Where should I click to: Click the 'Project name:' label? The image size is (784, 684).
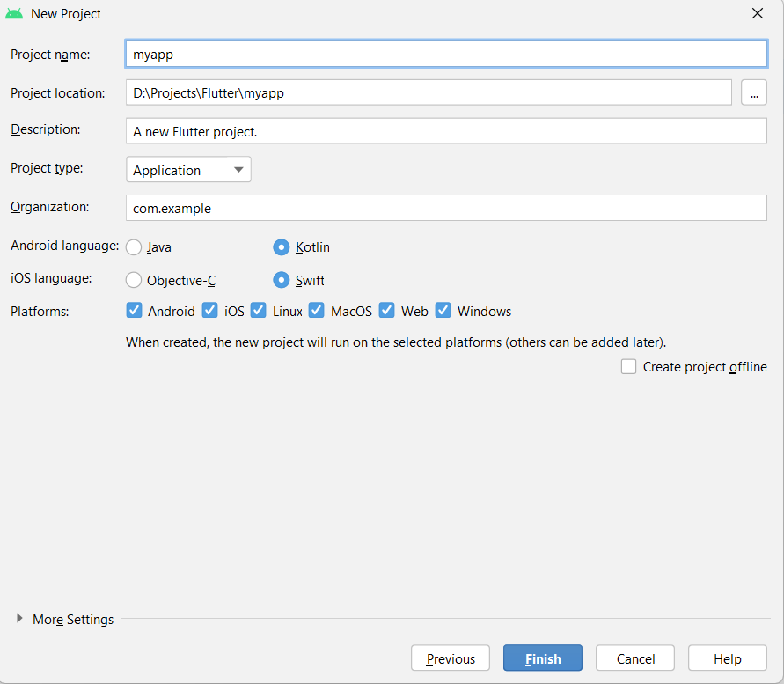pos(50,55)
